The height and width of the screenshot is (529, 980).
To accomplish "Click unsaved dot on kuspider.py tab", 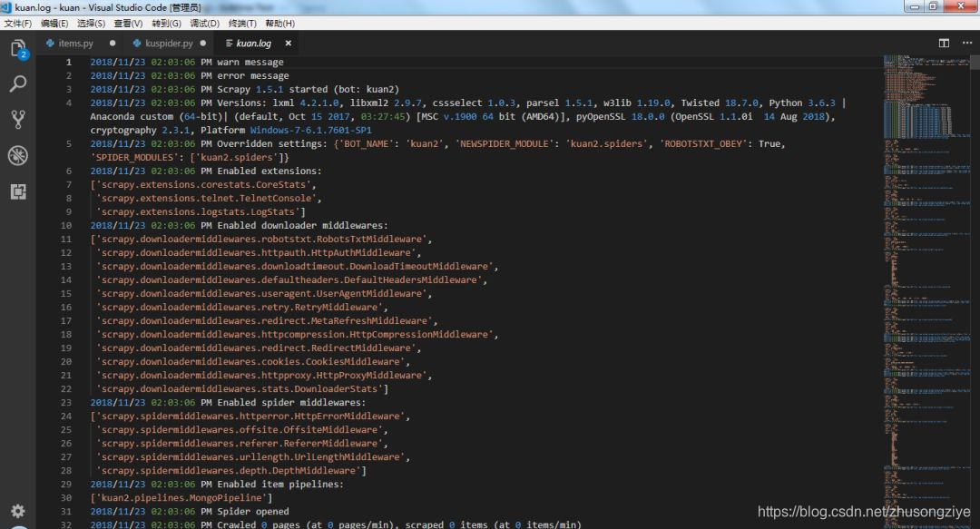I will click(x=203, y=44).
